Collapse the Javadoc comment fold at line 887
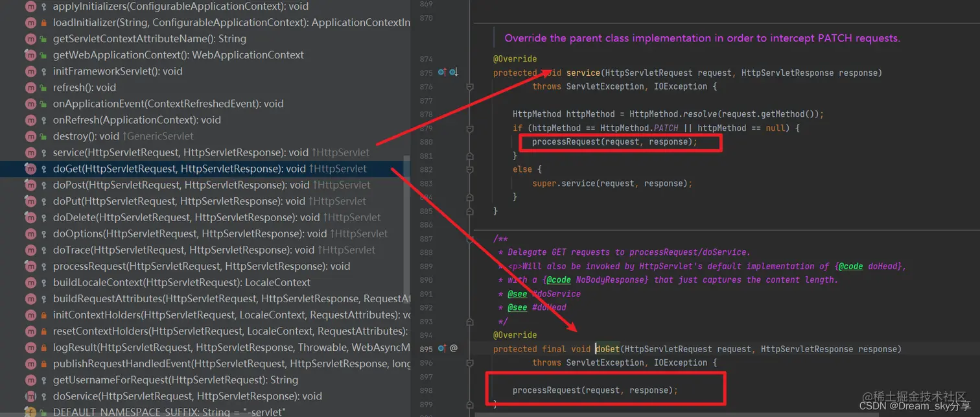Viewport: 980px width, 417px height. 470,238
